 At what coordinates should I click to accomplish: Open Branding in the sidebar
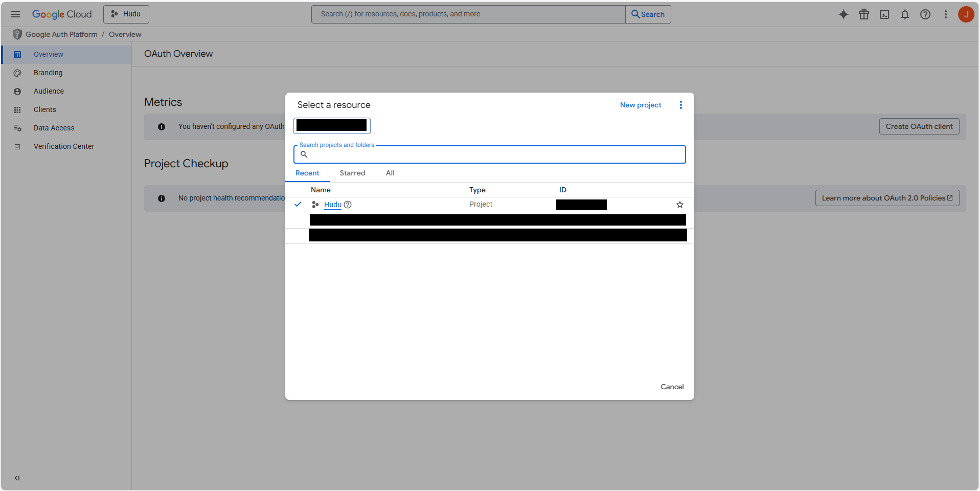[x=66, y=73]
